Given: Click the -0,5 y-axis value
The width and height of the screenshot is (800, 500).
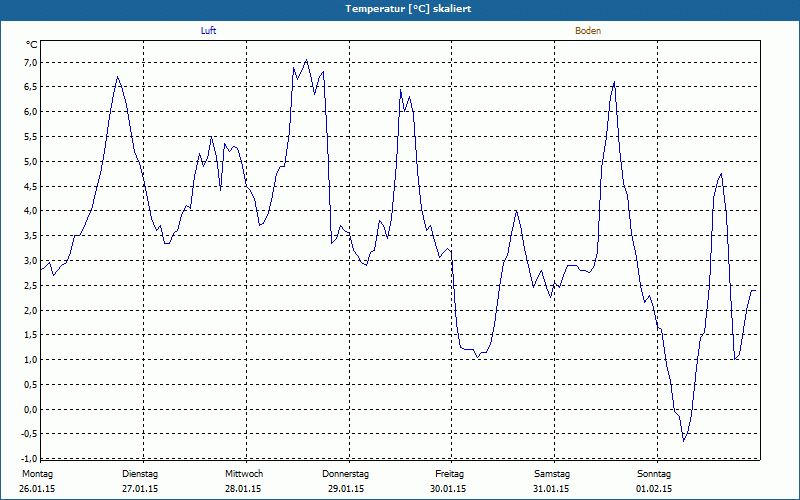Looking at the screenshot, I should coord(30,434).
